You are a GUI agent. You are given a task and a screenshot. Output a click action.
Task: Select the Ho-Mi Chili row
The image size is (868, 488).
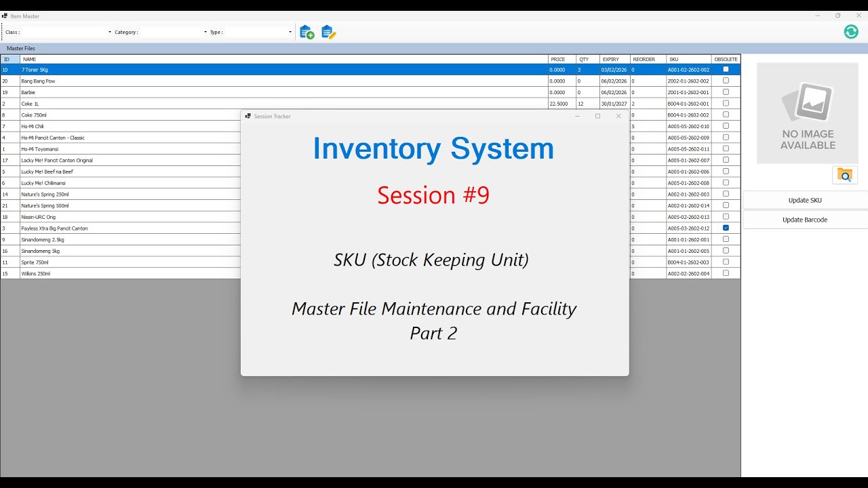[x=121, y=126]
